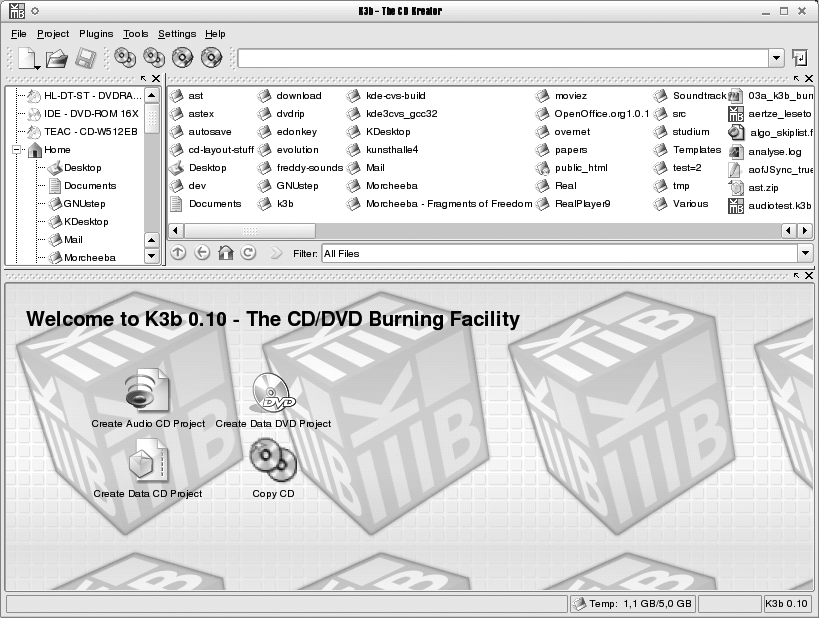Click the third single-disc toolbar icon
The image size is (819, 618).
[x=183, y=58]
